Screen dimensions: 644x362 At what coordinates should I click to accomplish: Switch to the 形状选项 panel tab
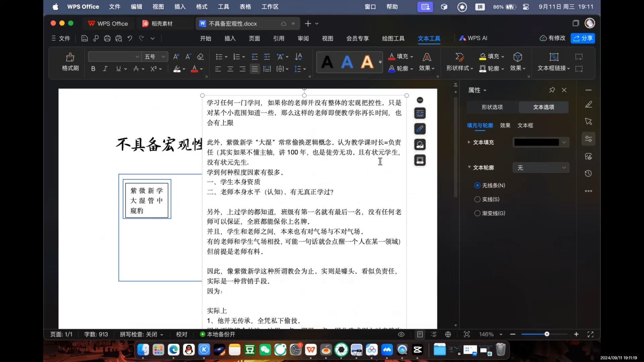click(x=492, y=107)
